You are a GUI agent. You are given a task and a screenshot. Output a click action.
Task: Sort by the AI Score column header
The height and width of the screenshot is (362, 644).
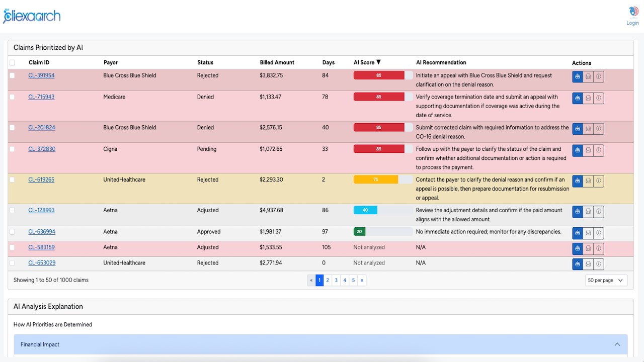[367, 62]
